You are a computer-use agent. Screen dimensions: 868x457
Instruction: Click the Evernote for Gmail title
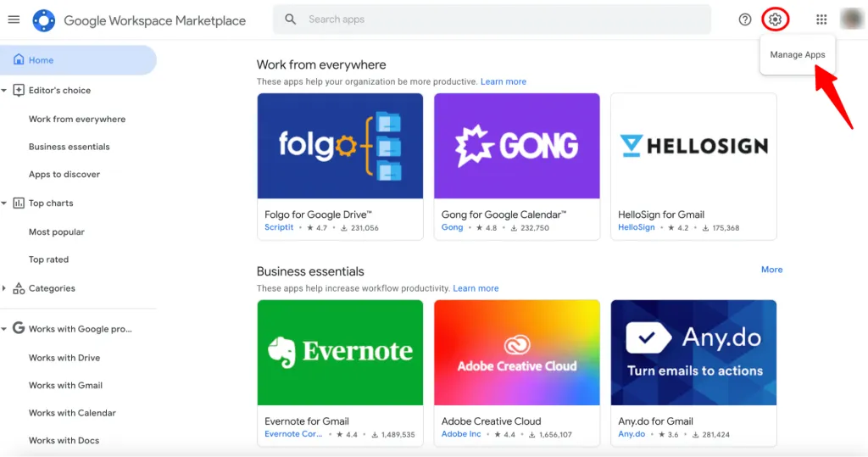pos(307,421)
